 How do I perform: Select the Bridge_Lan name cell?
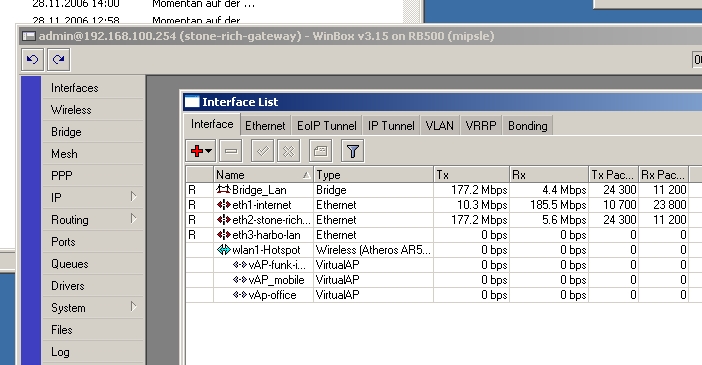click(263, 190)
